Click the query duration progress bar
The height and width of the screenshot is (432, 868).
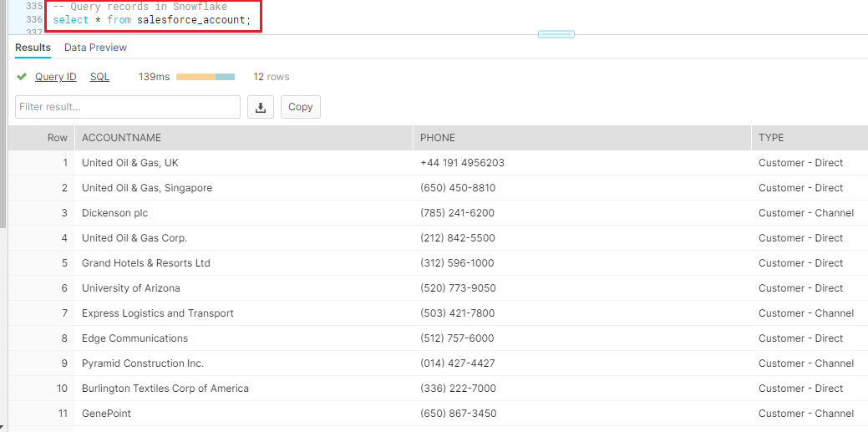pos(205,77)
